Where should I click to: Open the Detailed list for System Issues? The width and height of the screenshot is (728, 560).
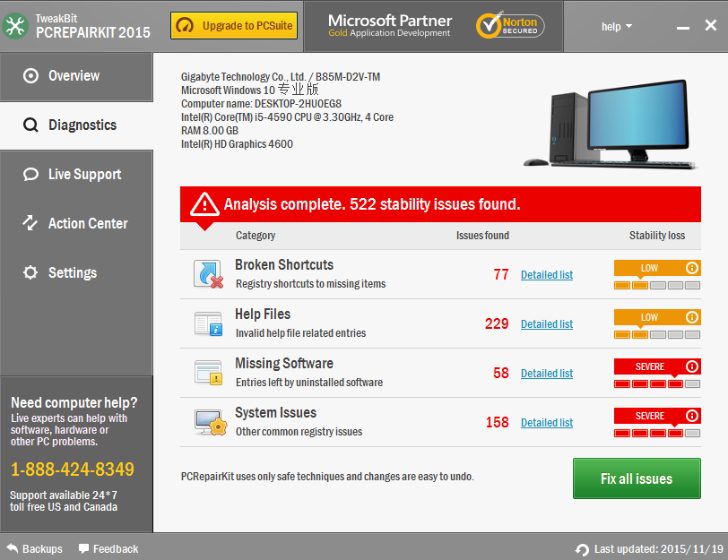click(x=547, y=423)
